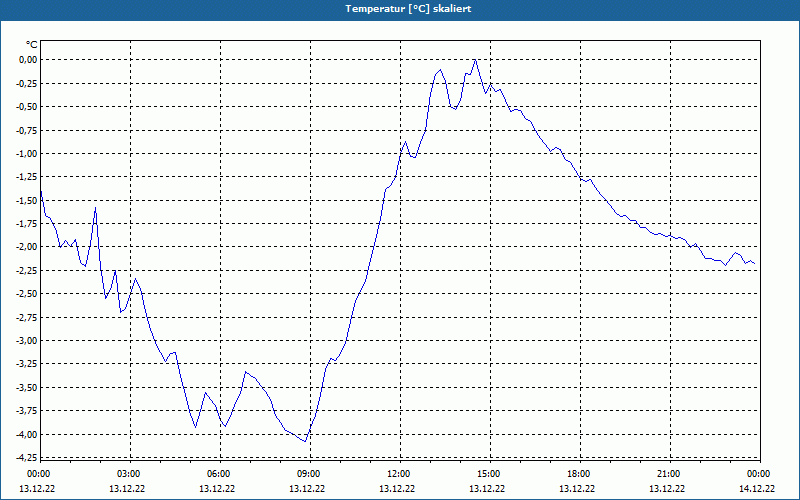The width and height of the screenshot is (800, 500).
Task: Click the '-2,25' y-axis value
Action: pos(27,270)
